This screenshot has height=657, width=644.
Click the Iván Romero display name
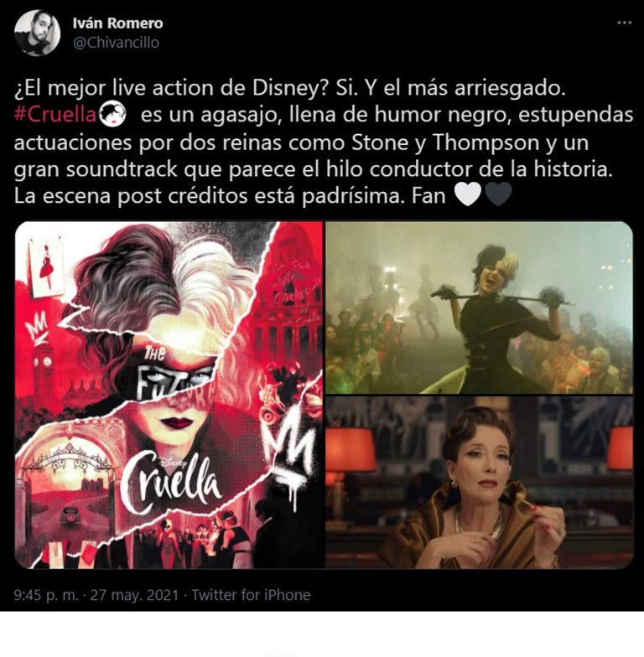point(117,23)
